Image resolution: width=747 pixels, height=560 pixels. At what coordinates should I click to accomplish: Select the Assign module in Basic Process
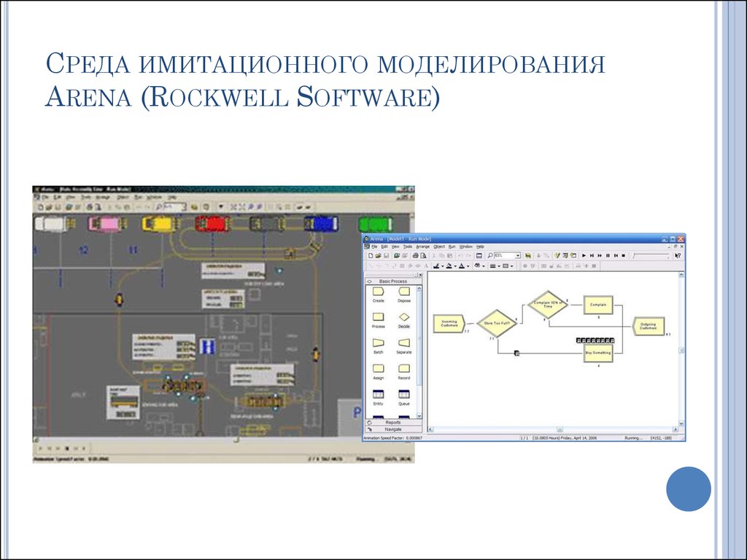(x=379, y=371)
